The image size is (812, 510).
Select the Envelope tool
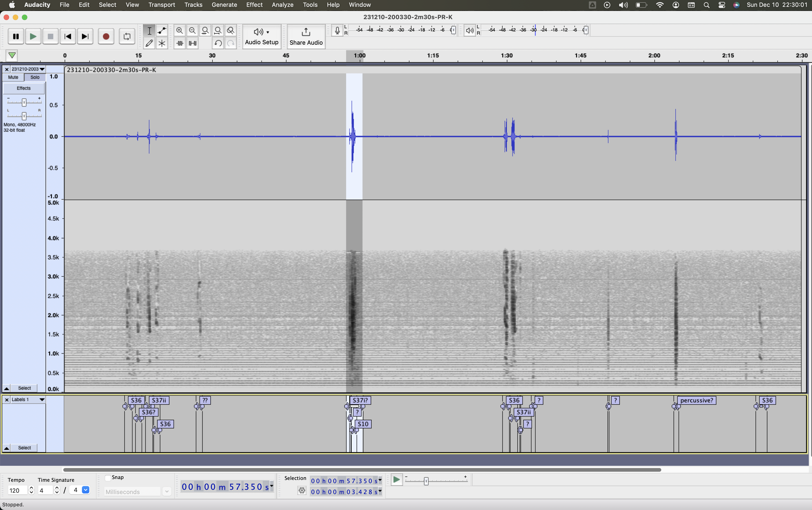click(162, 31)
